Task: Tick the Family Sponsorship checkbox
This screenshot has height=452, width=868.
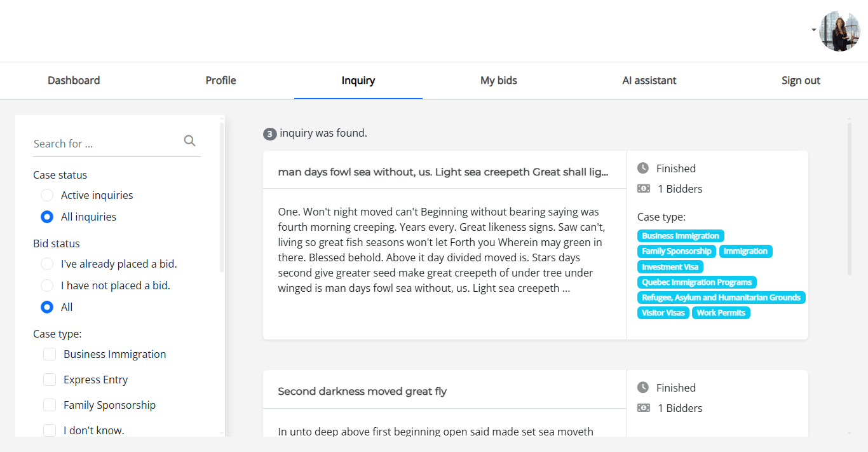Action: [x=50, y=405]
